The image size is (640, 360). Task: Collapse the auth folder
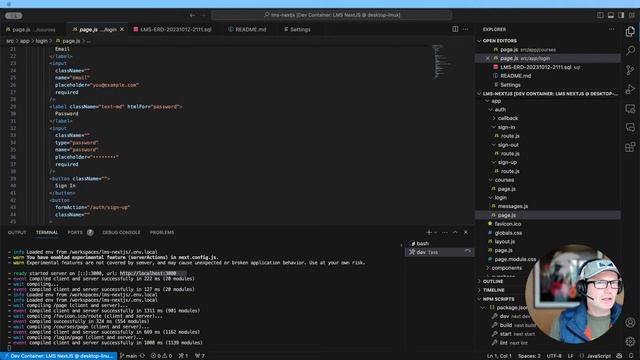(x=500, y=109)
